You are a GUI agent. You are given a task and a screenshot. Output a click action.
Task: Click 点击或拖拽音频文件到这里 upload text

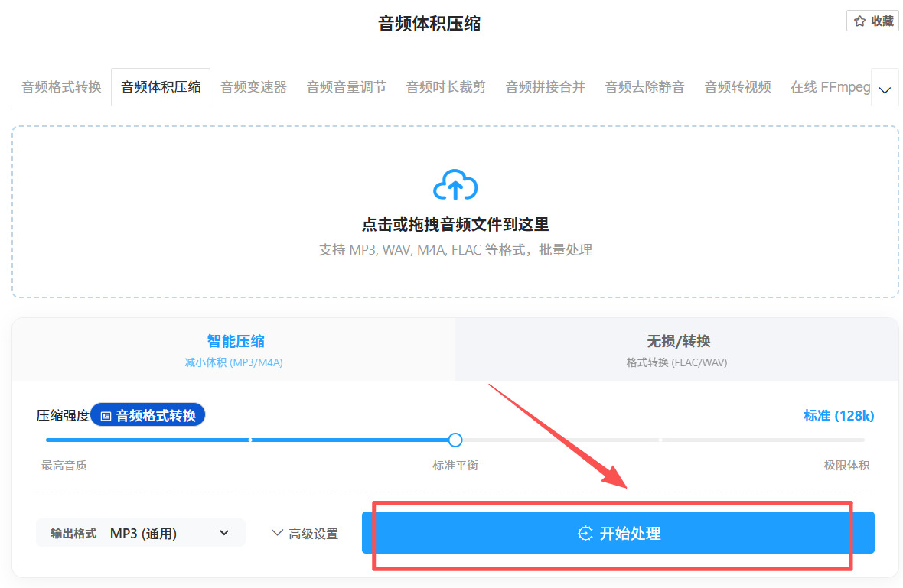point(455,224)
